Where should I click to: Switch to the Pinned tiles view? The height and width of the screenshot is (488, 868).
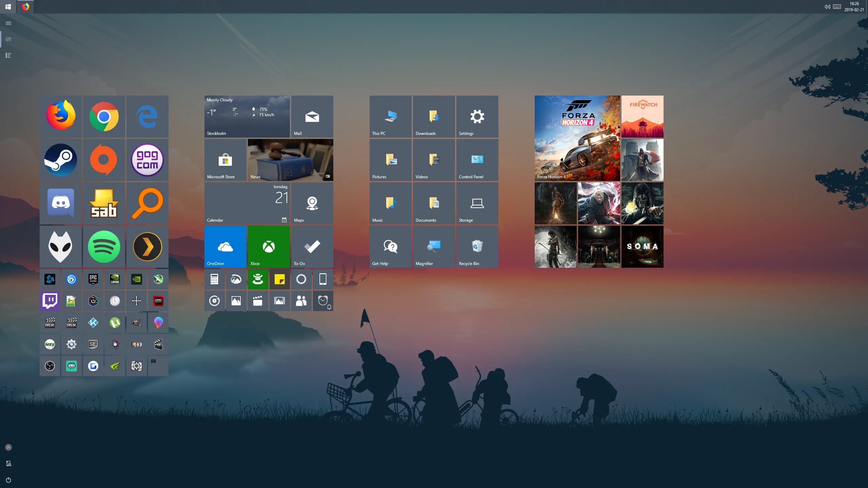tap(8, 39)
